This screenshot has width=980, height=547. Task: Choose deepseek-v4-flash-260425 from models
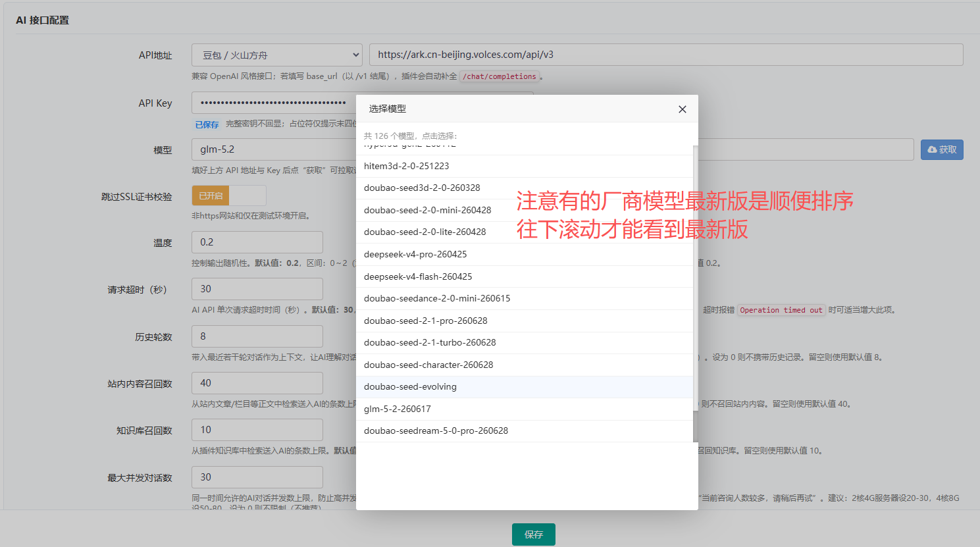525,276
